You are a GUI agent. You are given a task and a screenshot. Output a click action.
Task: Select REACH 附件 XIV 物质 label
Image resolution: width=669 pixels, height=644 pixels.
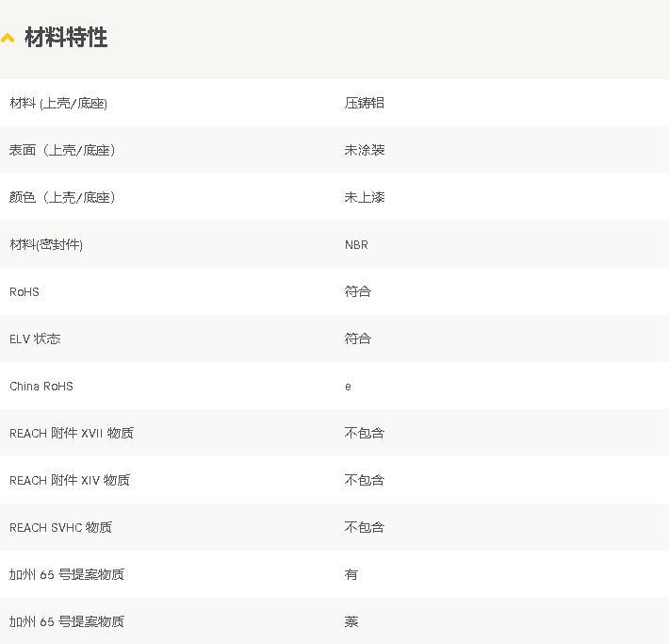point(70,481)
